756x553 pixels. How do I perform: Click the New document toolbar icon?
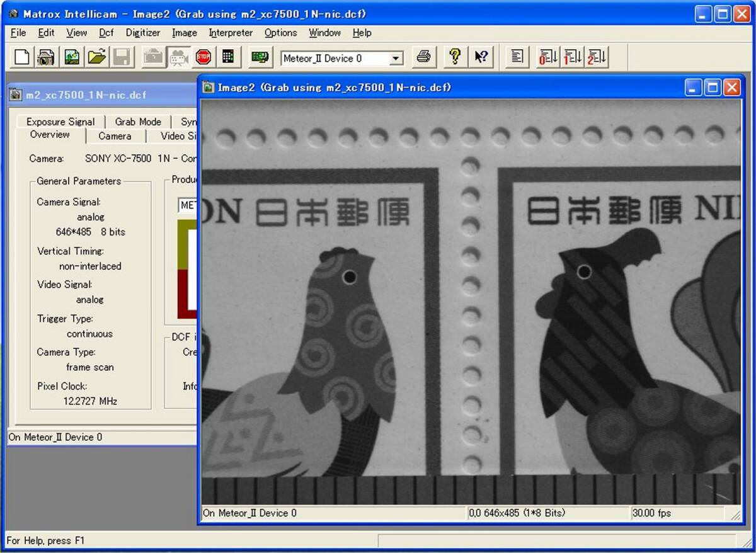(22, 58)
